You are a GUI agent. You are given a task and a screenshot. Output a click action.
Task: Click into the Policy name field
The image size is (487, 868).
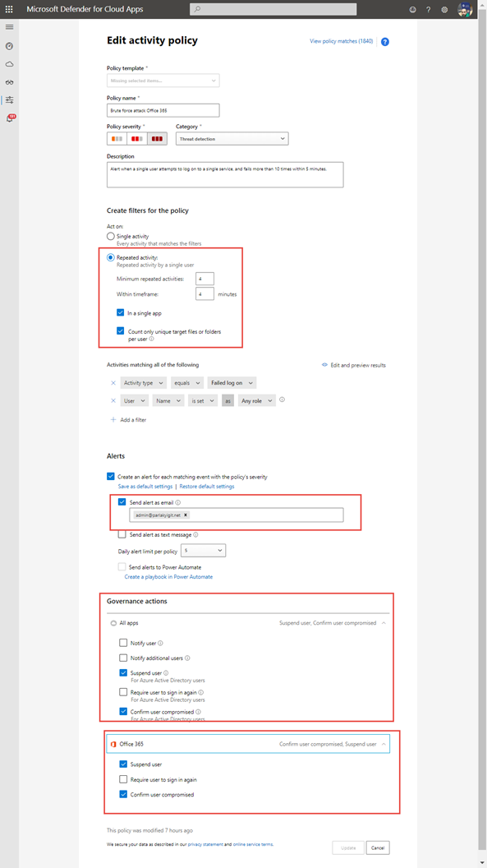click(163, 110)
